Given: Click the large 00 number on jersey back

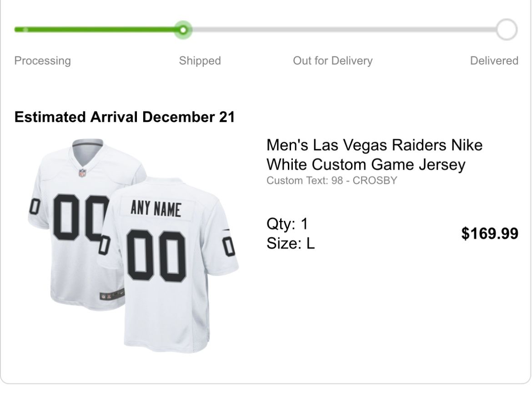Looking at the screenshot, I should 156,256.
